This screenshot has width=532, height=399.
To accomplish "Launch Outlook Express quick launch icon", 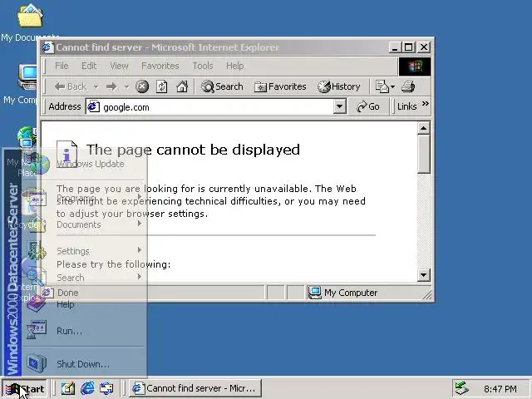I will pos(106,388).
